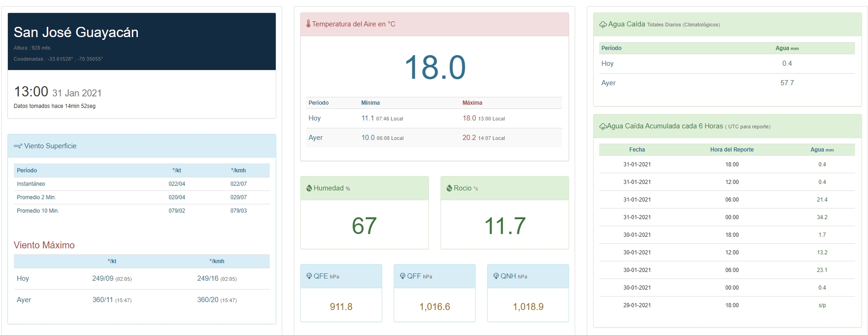The height and width of the screenshot is (335, 868).
Task: Click the rainfall value 1.7 for 30-01-2021 18:00
Action: tap(822, 235)
